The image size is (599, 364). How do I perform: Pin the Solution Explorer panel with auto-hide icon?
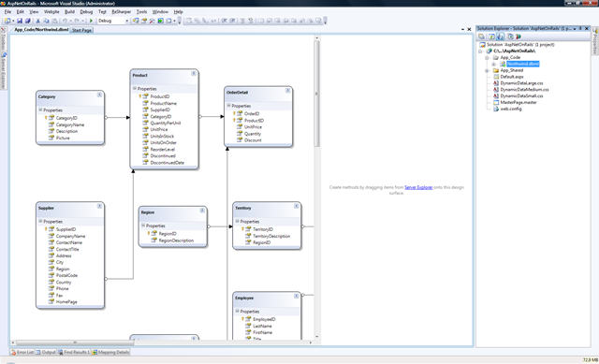(x=580, y=28)
